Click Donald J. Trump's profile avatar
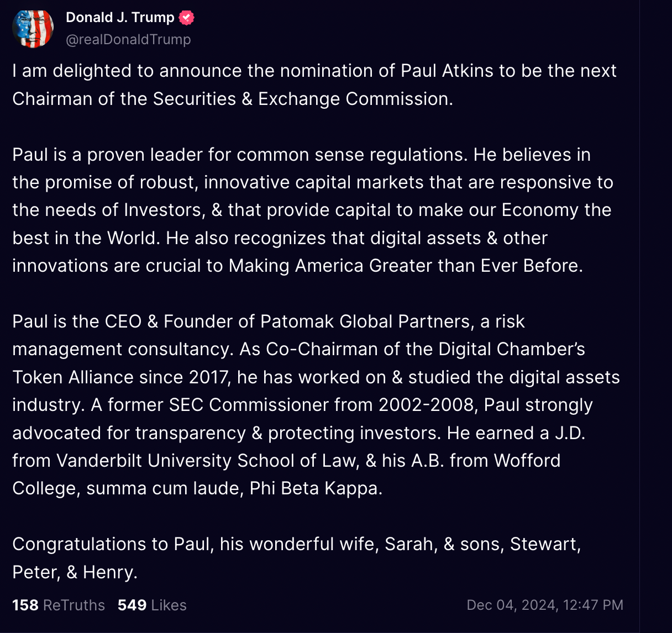Viewport: 672px width, 633px height. pyautogui.click(x=33, y=28)
